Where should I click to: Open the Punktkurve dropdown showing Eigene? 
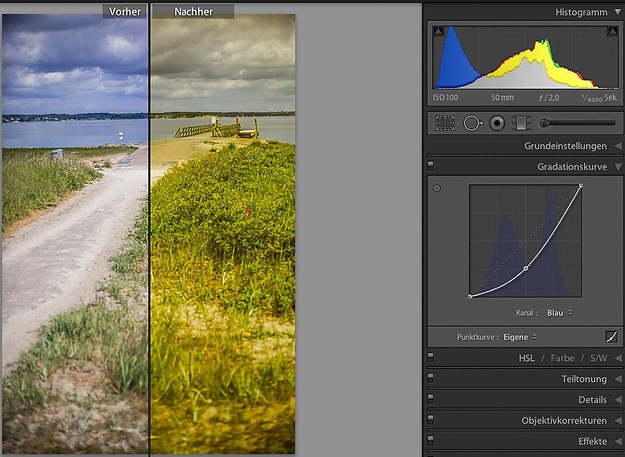(520, 337)
